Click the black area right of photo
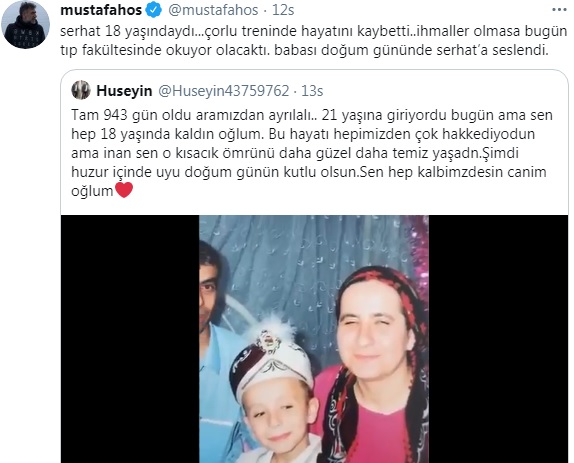This screenshot has height=463, width=574. (x=499, y=339)
